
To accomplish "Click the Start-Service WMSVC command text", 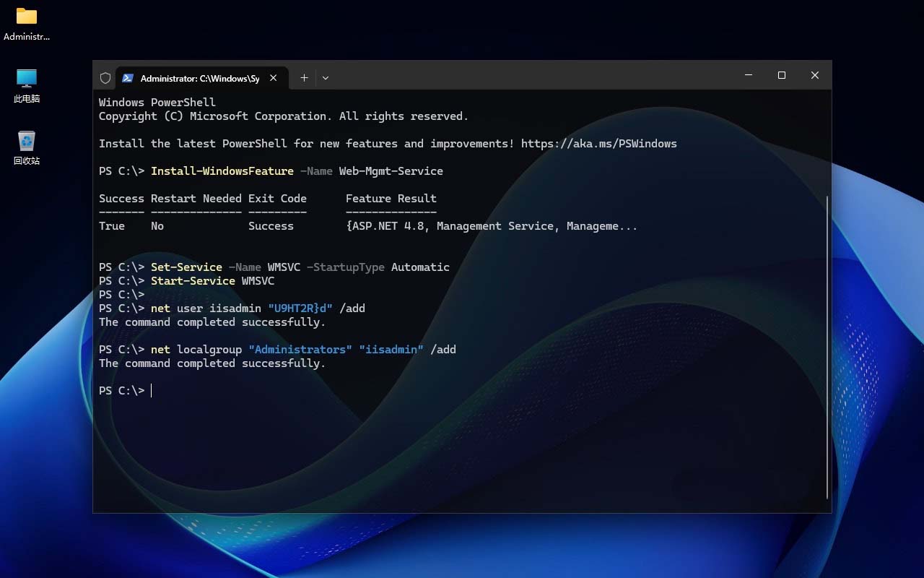I will (x=212, y=281).
